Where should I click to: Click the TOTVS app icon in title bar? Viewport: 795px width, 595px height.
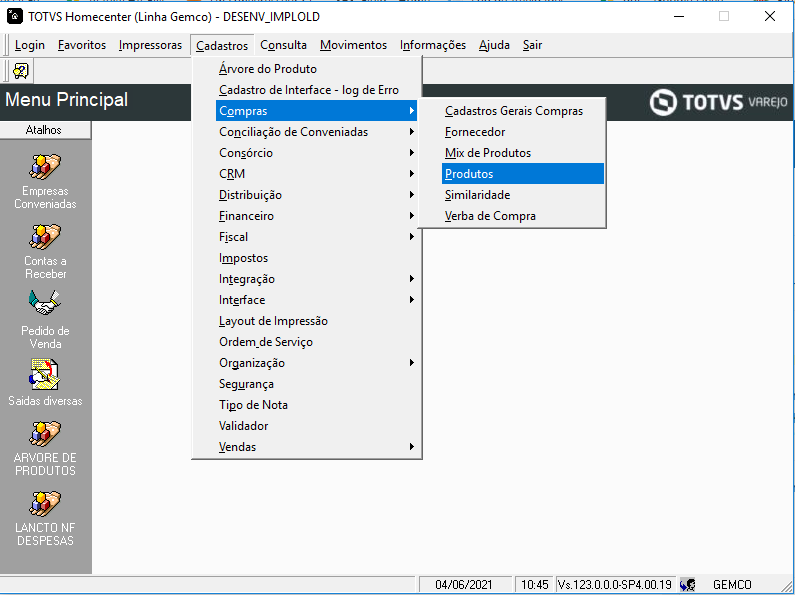coord(15,16)
